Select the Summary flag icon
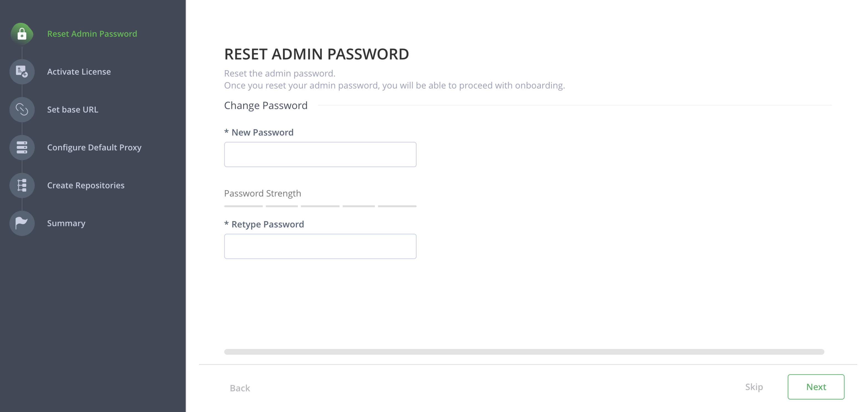This screenshot has width=868, height=412. [x=22, y=223]
